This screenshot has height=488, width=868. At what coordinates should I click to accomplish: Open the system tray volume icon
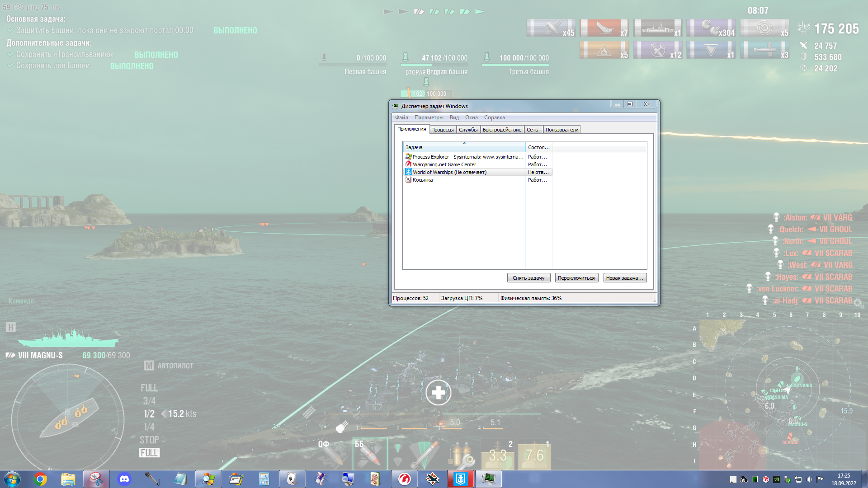(x=809, y=479)
